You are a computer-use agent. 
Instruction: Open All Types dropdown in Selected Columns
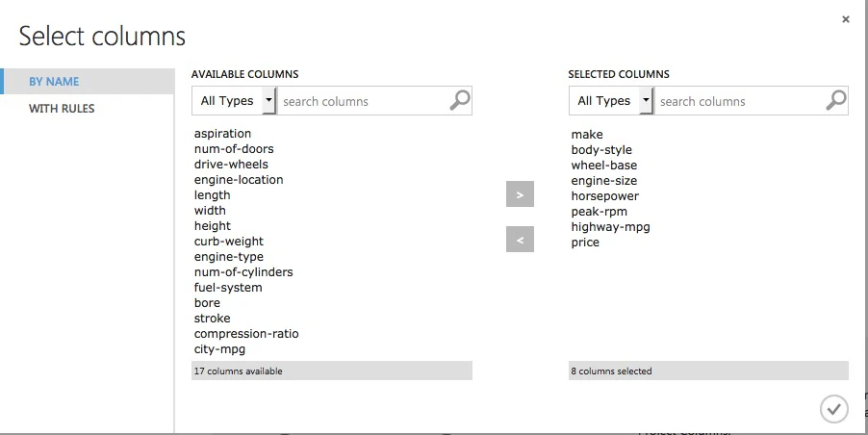611,101
